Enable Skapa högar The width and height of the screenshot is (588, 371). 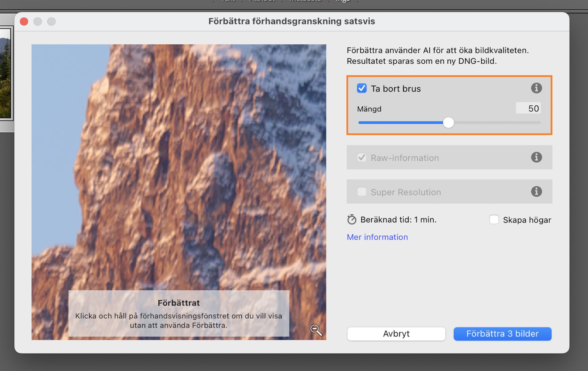click(494, 219)
